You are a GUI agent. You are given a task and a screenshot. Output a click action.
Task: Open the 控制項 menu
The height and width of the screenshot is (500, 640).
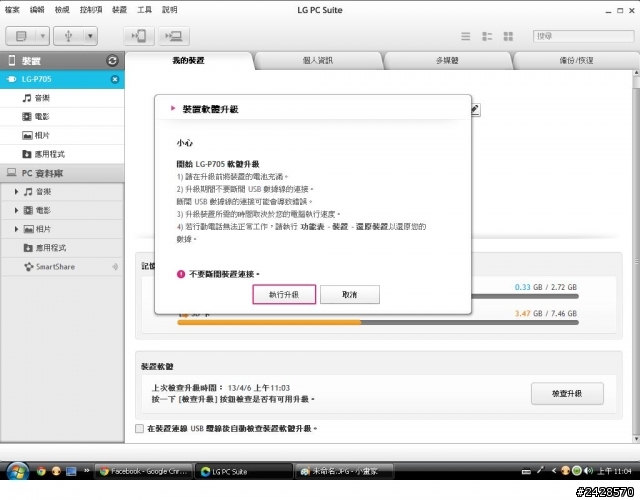tap(91, 10)
